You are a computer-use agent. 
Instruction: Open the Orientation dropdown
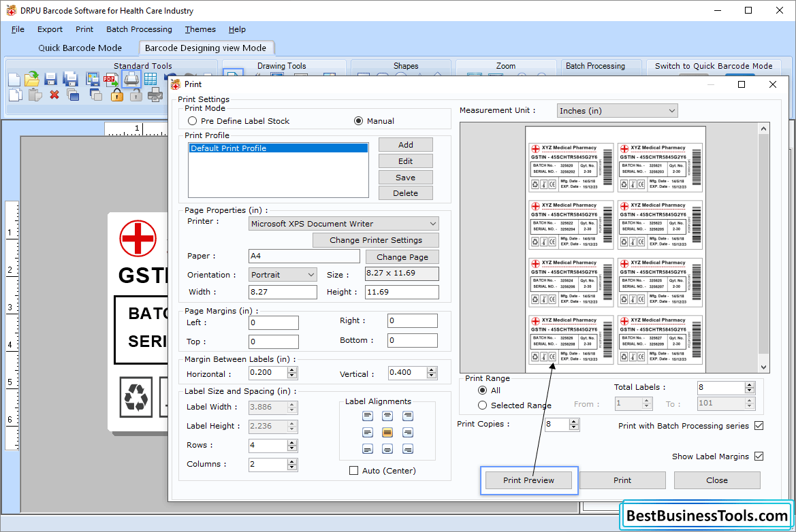[283, 275]
